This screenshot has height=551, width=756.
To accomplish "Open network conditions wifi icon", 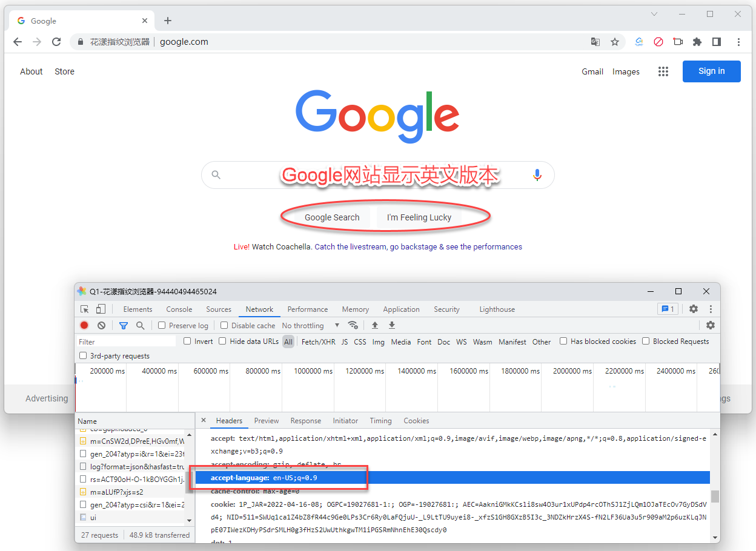I will (x=353, y=325).
